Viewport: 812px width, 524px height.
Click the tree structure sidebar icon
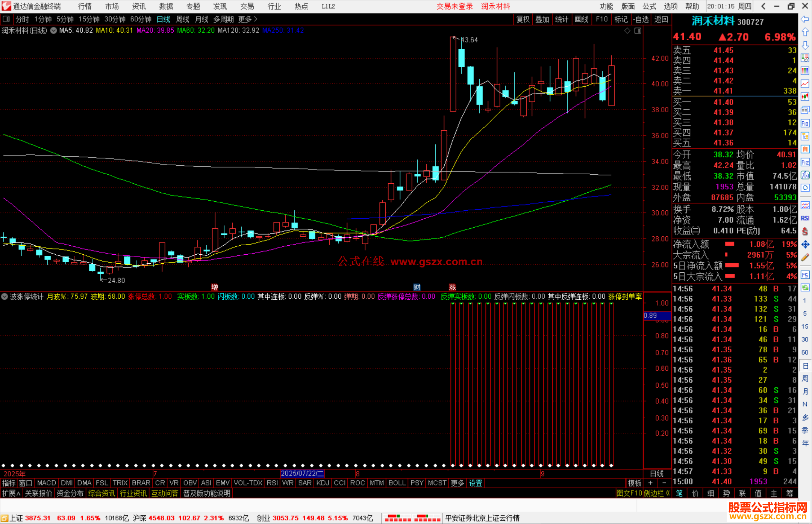pyautogui.click(x=805, y=136)
